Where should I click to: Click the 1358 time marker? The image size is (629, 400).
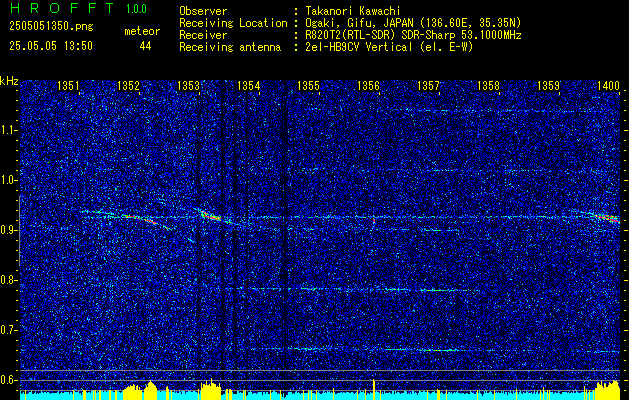[489, 85]
